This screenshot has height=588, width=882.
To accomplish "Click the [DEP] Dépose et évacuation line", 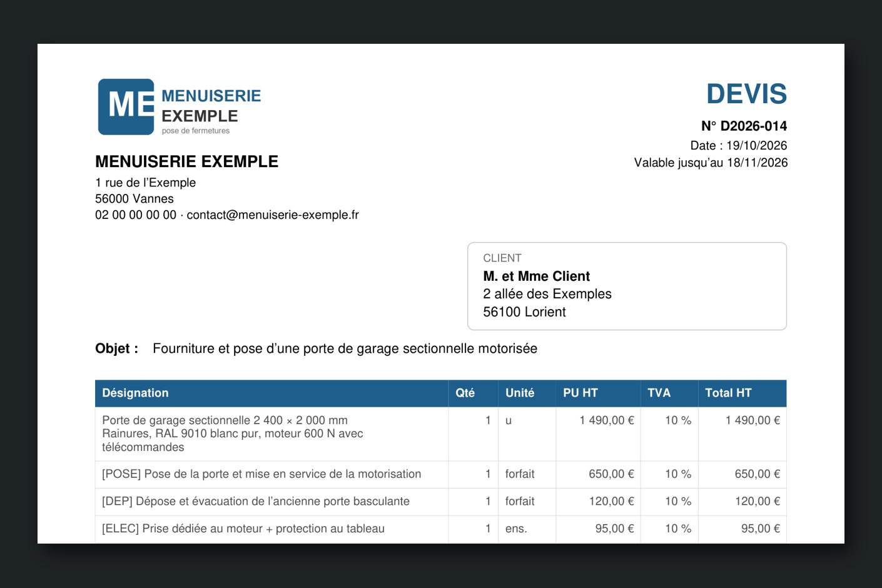I will 256,501.
